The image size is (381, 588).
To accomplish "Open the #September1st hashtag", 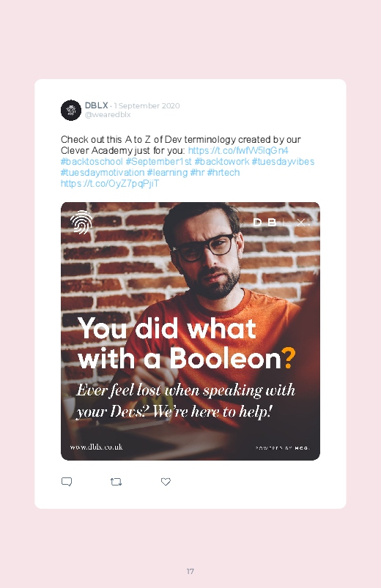I will (x=158, y=162).
